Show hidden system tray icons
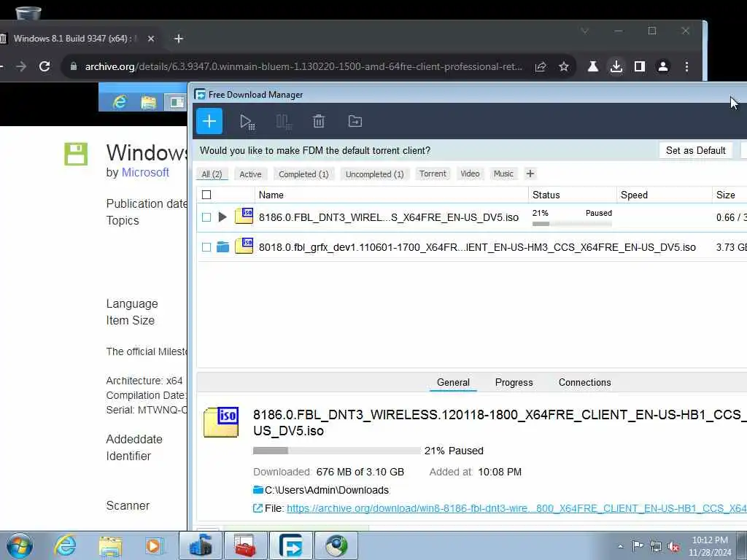The image size is (747, 560). (x=620, y=546)
